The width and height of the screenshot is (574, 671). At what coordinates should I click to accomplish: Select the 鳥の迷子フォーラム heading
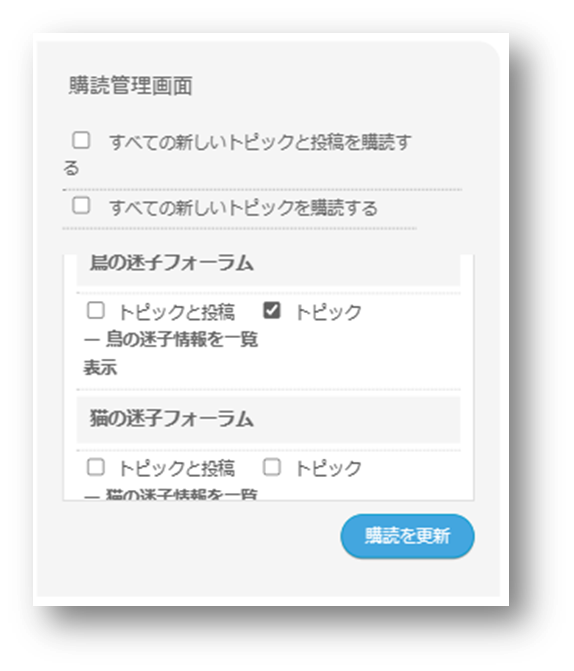[172, 263]
